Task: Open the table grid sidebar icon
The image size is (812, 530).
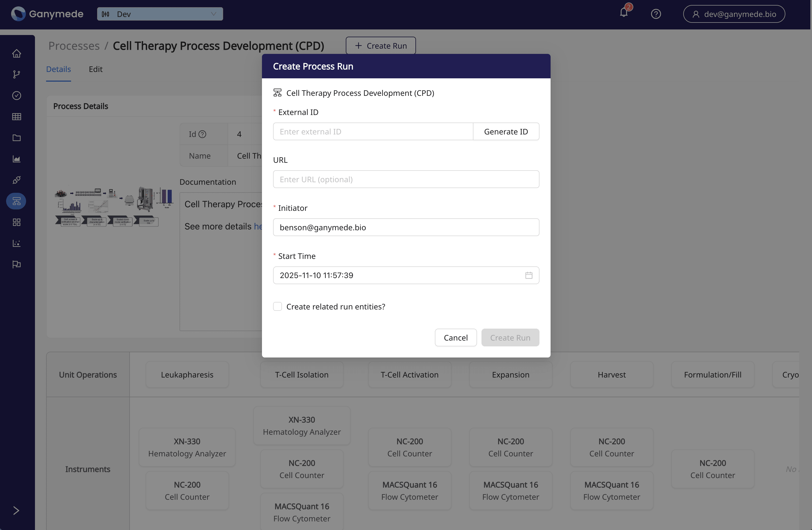Action: tap(16, 117)
